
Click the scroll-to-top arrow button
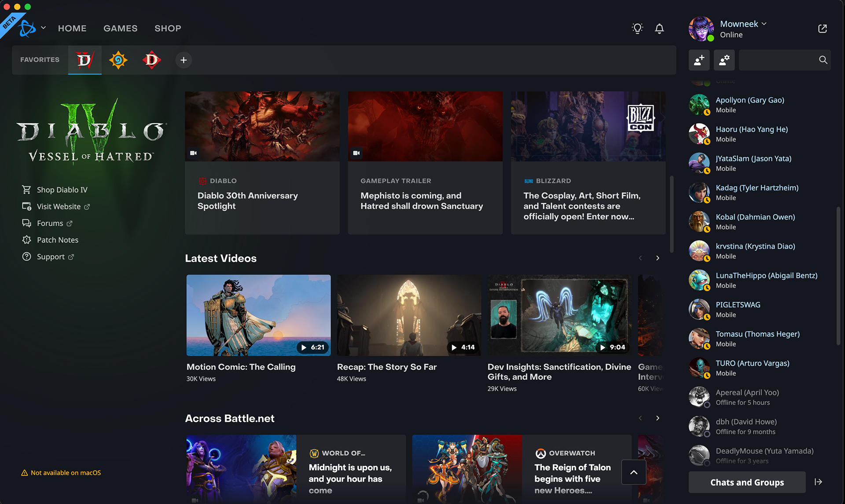[633, 472]
